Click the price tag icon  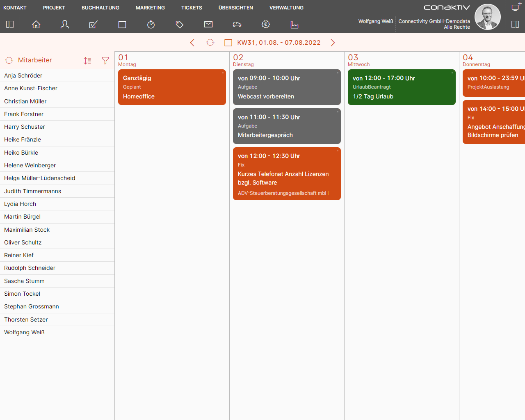(x=180, y=25)
